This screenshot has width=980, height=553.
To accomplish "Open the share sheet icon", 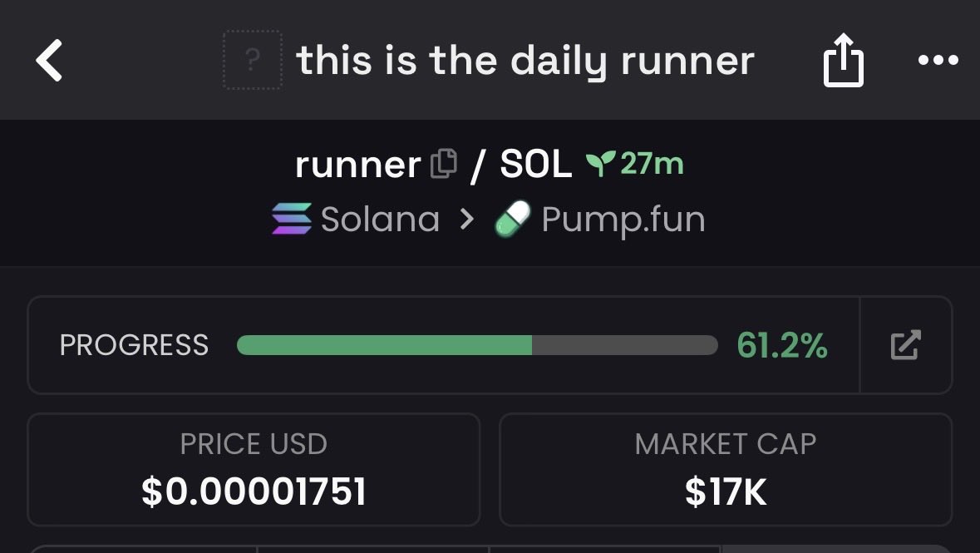I will (x=844, y=61).
